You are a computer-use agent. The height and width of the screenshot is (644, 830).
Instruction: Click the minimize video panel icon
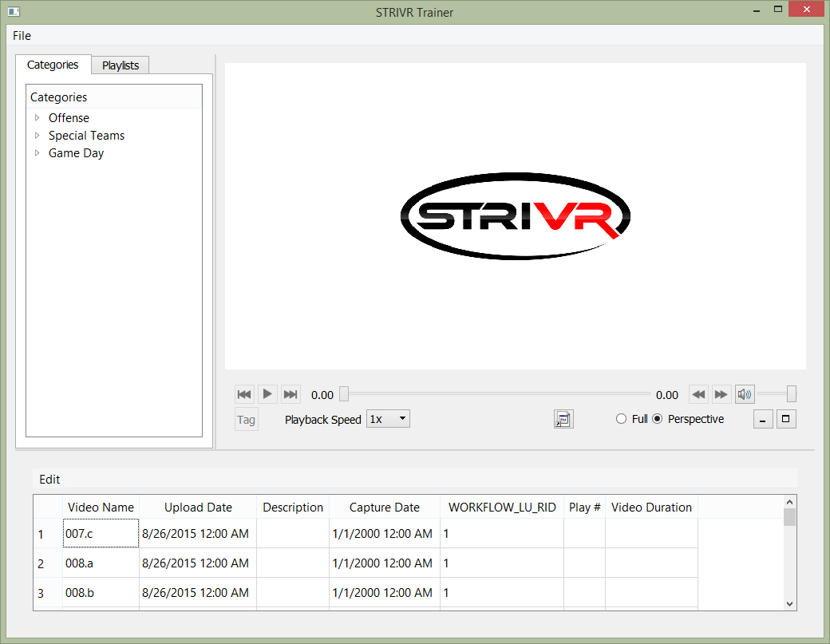pos(763,419)
